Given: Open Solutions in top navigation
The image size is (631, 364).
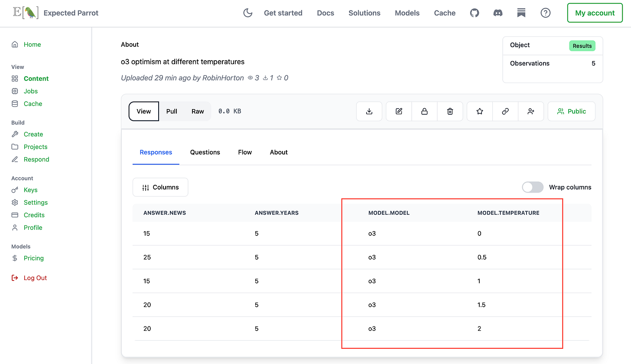Looking at the screenshot, I should coord(364,13).
